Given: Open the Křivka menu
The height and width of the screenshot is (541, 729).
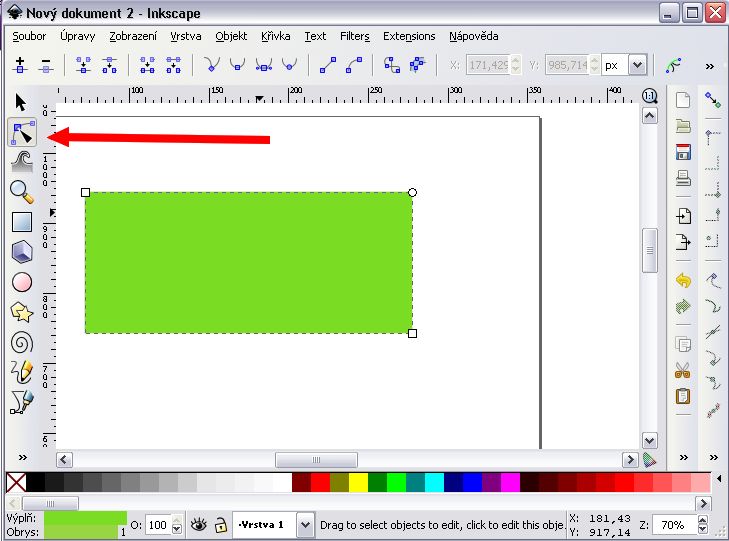Looking at the screenshot, I should [x=276, y=36].
